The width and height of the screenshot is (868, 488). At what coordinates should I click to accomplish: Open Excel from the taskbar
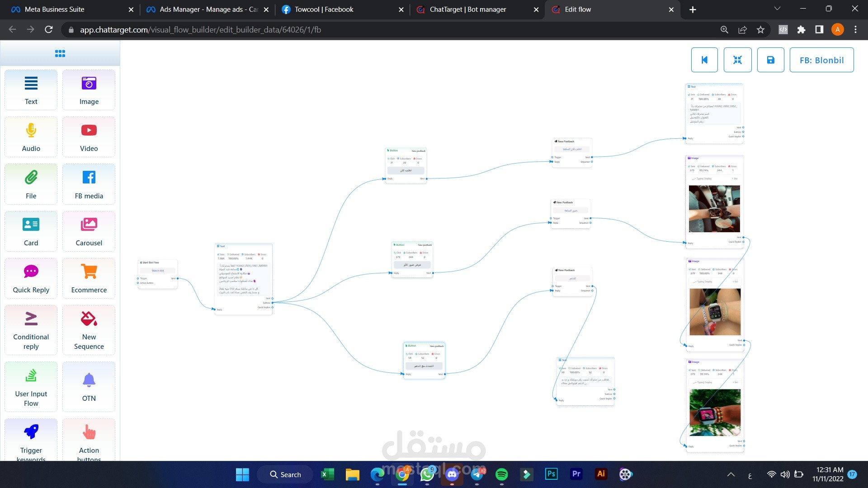tap(327, 474)
